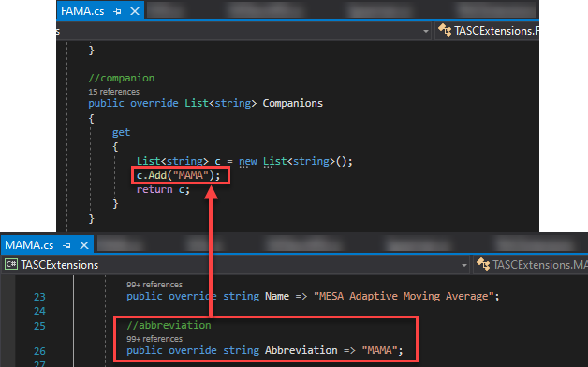Open the TASCExtensions project dropdown in MAMA.cs
The height and width of the screenshot is (367, 588).
[x=463, y=265]
